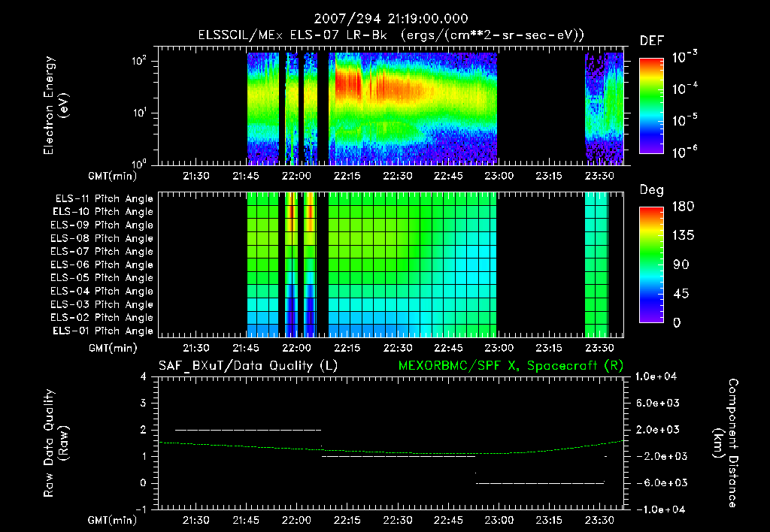Select the ELS-08 Pitch Angle row label
The width and height of the screenshot is (770, 532).
click(102, 238)
